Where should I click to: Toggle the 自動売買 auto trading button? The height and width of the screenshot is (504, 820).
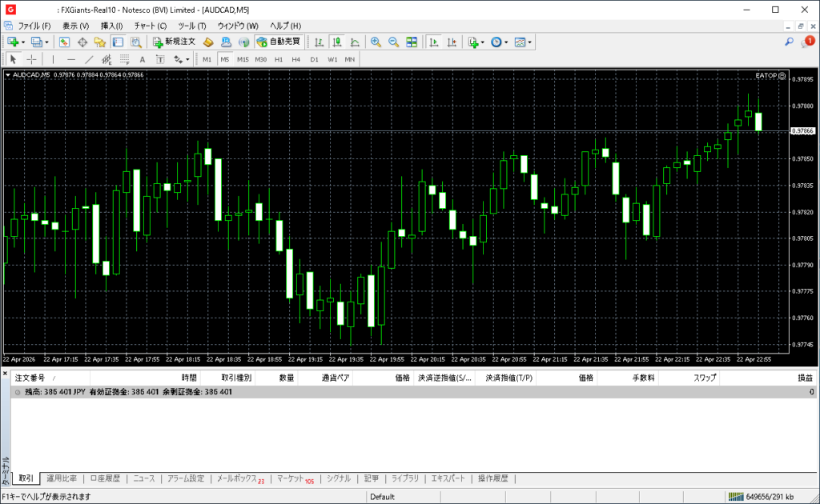[x=279, y=42]
